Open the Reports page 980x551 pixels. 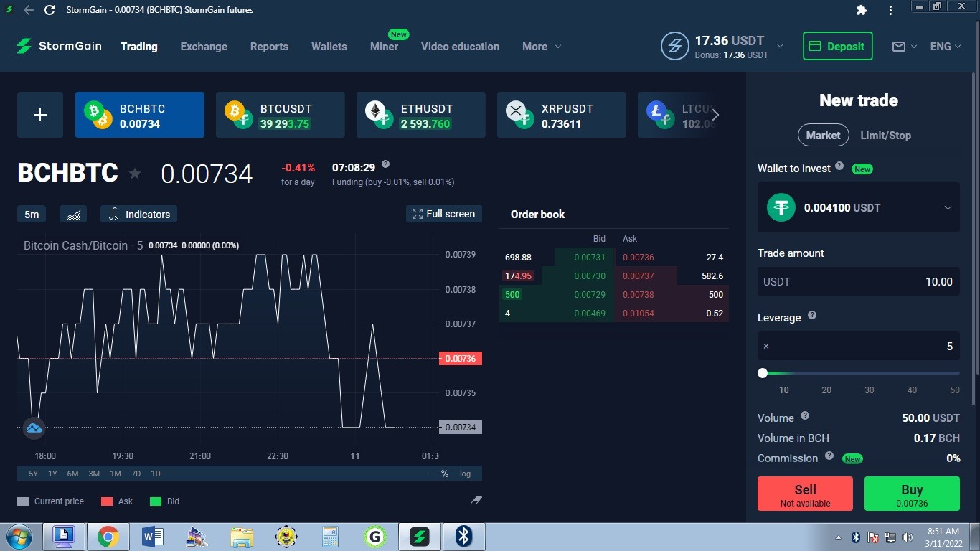click(x=269, y=46)
